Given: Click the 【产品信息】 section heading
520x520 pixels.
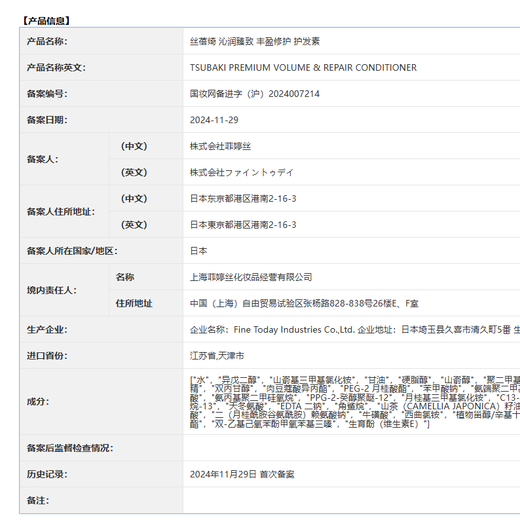Looking at the screenshot, I should pyautogui.click(x=46, y=21).
